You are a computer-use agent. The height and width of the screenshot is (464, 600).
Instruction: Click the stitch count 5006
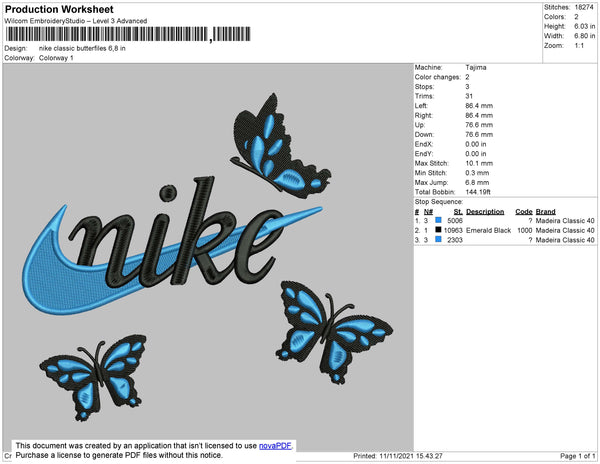tap(455, 221)
